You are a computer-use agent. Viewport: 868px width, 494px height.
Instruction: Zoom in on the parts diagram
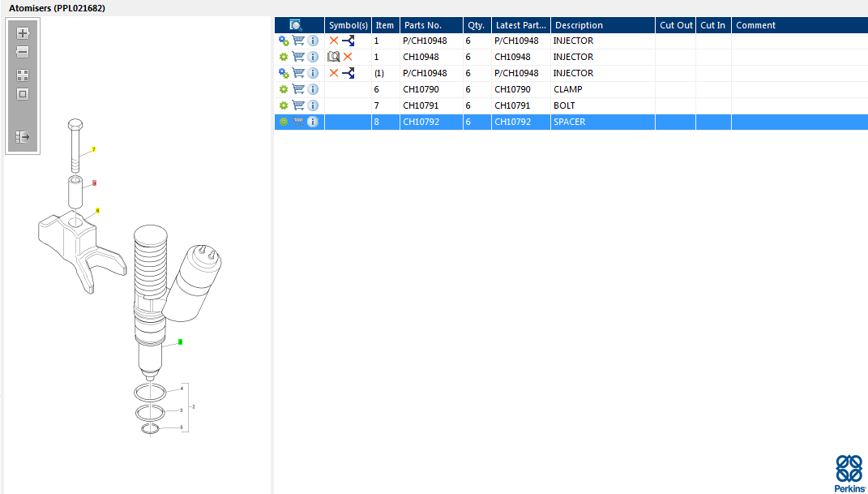pos(23,33)
